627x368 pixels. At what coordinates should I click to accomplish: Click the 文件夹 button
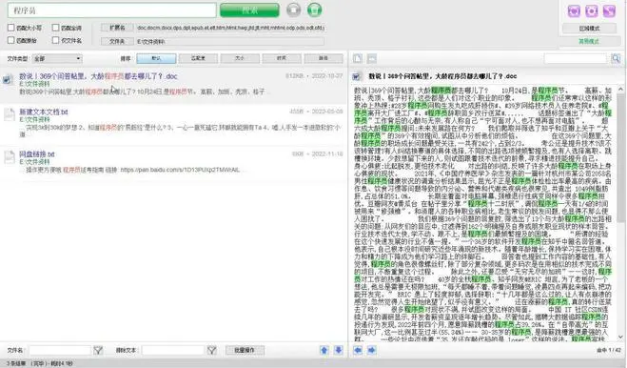point(117,41)
